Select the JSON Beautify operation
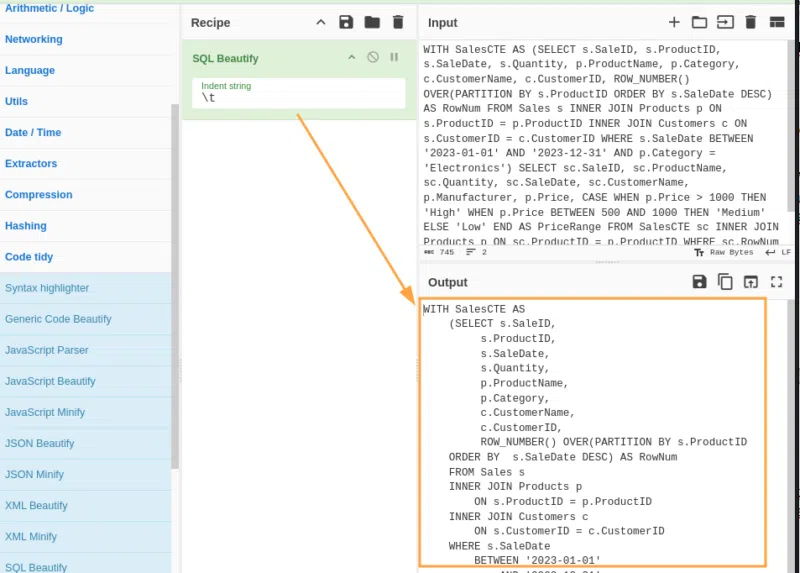800x573 pixels. point(40,443)
